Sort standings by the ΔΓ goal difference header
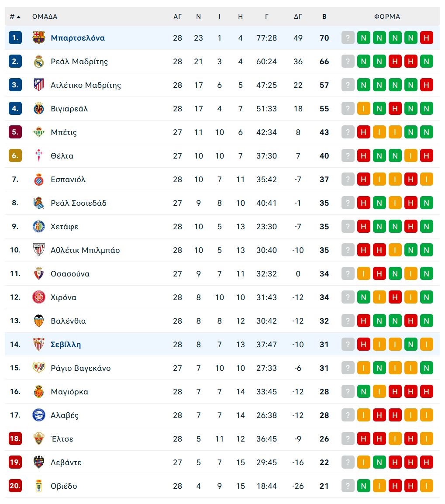 coord(298,17)
